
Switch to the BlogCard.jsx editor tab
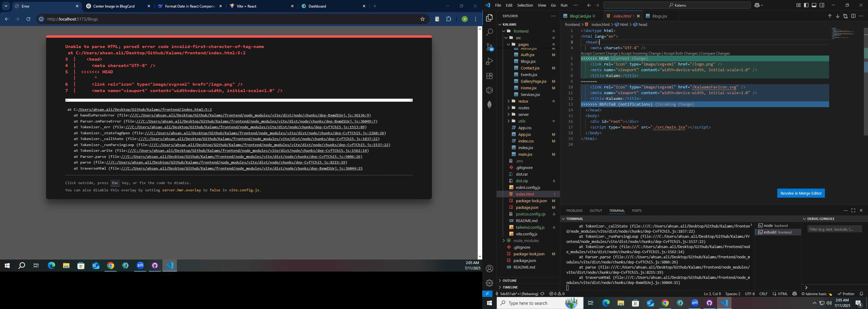coord(580,16)
